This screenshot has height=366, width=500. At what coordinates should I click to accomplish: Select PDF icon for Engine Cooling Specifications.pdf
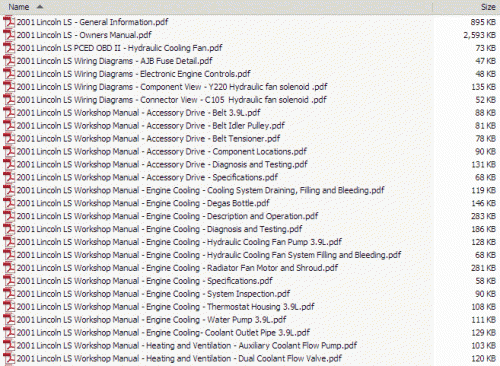point(9,281)
